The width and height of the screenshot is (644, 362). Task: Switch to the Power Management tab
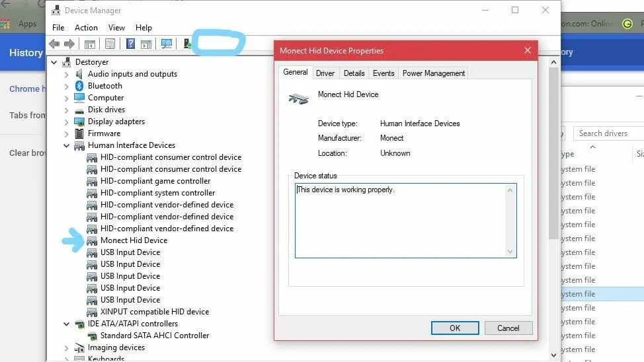coord(433,73)
